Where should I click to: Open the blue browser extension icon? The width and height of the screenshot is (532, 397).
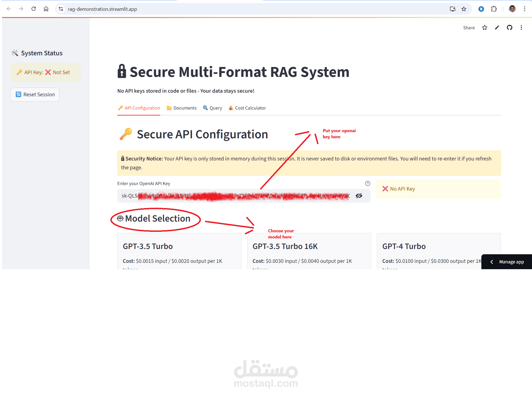pos(481,9)
